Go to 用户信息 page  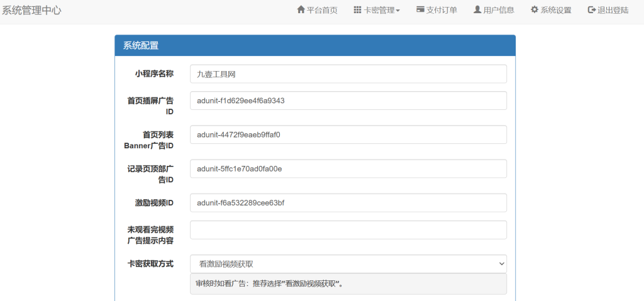tap(499, 10)
